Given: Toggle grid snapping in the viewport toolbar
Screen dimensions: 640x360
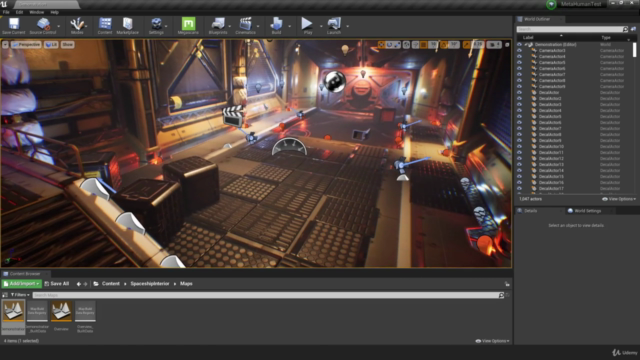Looking at the screenshot, I should point(424,44).
